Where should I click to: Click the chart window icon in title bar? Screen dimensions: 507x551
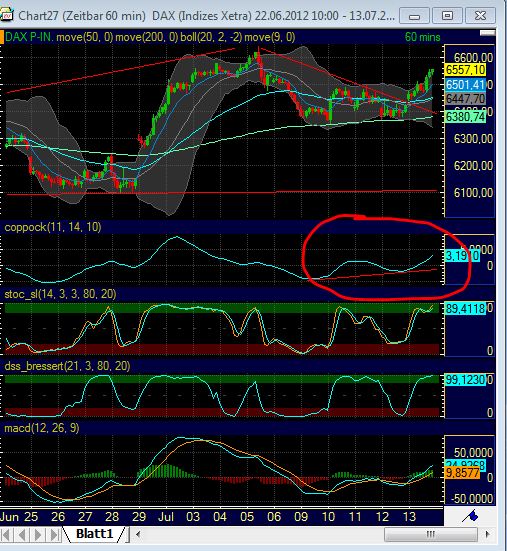tap(6, 16)
